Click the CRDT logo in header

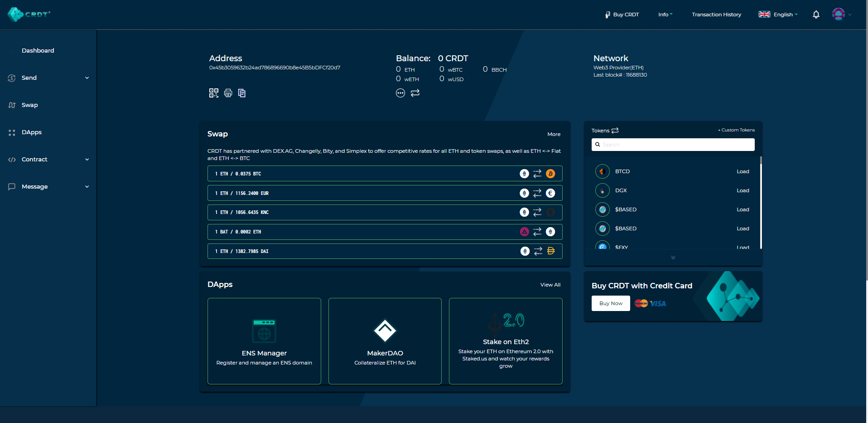(29, 15)
